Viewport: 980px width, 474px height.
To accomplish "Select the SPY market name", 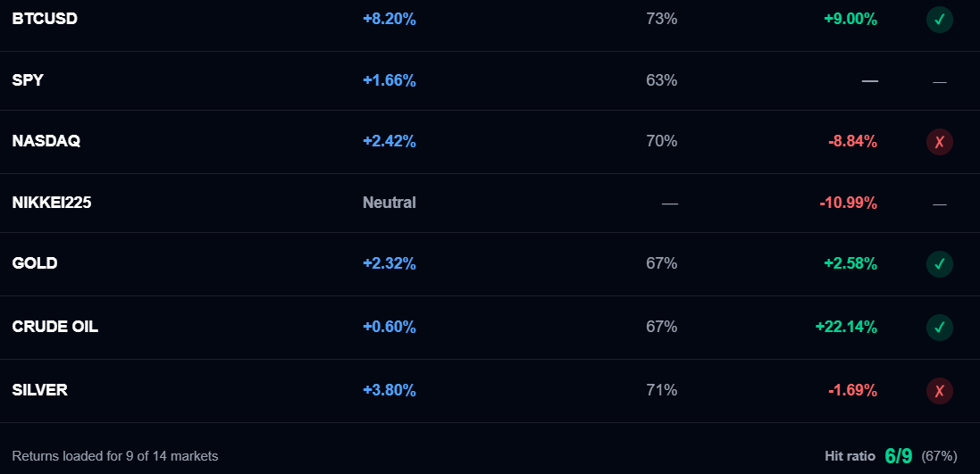I will (28, 80).
